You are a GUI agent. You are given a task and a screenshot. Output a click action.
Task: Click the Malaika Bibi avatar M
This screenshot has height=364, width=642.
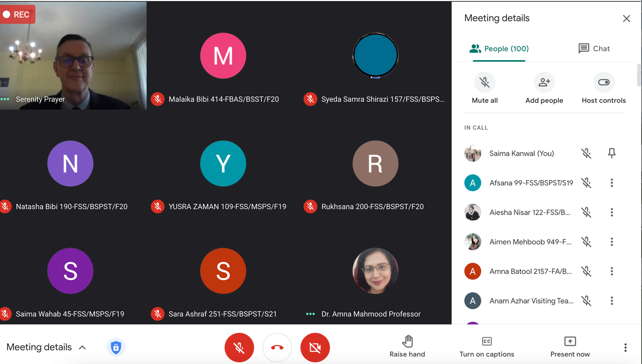point(223,56)
